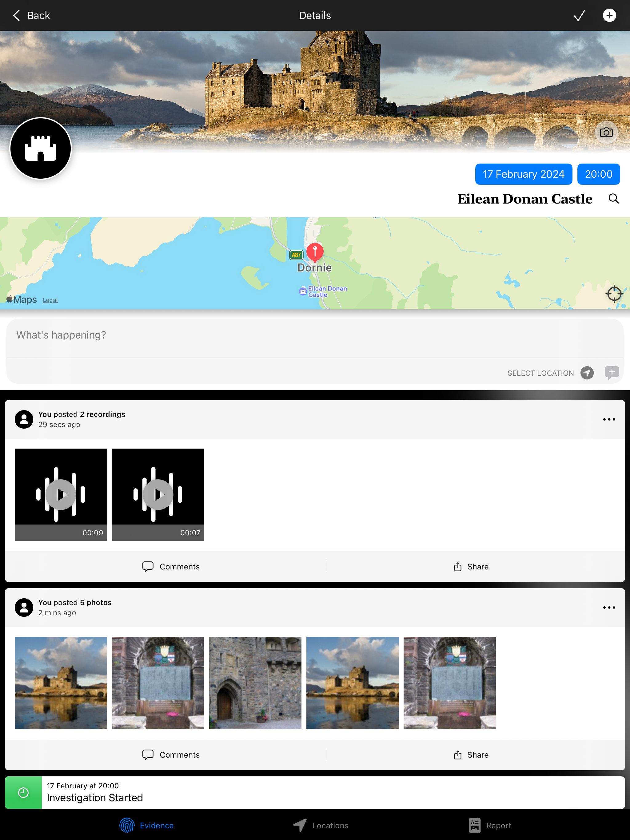Tap the green clock icon on Investigation Started
The width and height of the screenshot is (630, 840).
point(23,793)
